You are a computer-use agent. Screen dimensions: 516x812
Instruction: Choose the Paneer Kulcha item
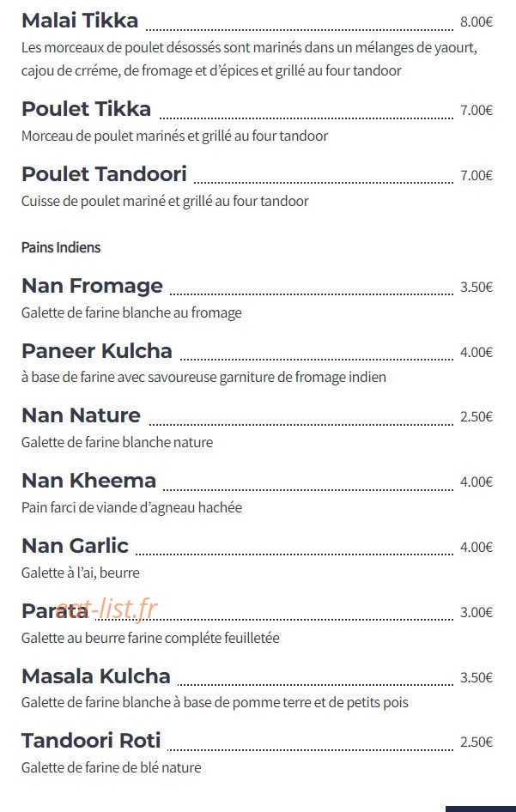[x=97, y=350]
